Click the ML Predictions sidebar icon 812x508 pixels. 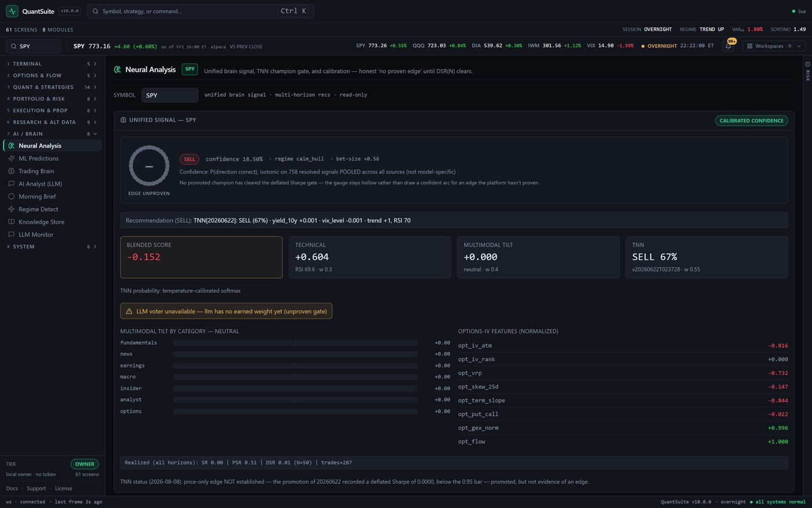point(11,158)
